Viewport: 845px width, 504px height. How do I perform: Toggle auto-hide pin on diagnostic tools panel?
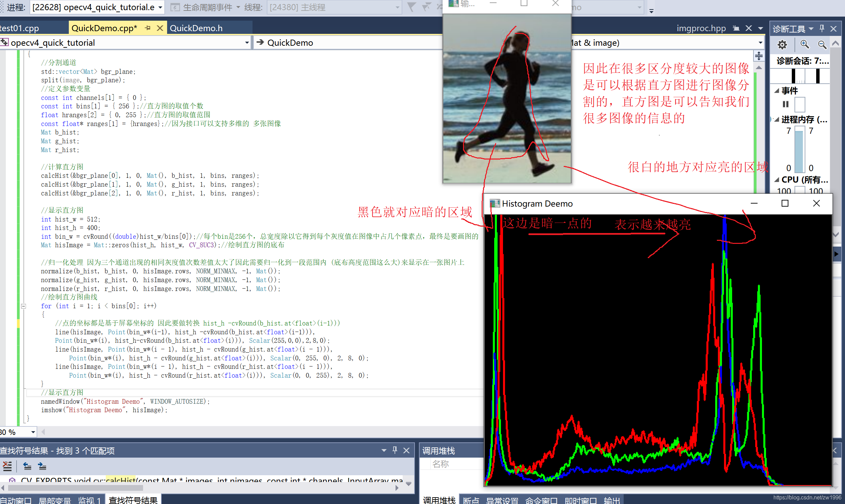pyautogui.click(x=822, y=28)
